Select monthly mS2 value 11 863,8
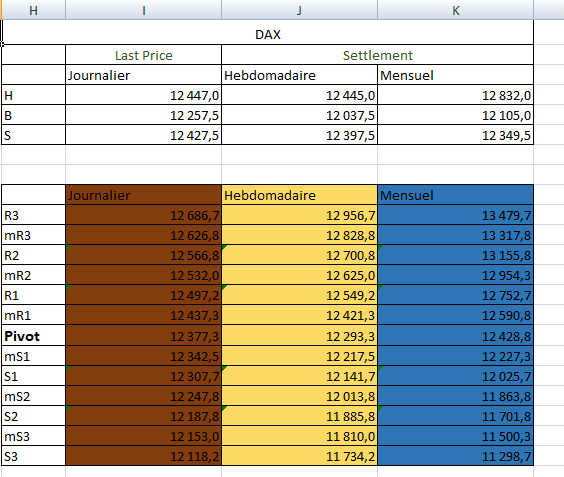 coord(455,396)
